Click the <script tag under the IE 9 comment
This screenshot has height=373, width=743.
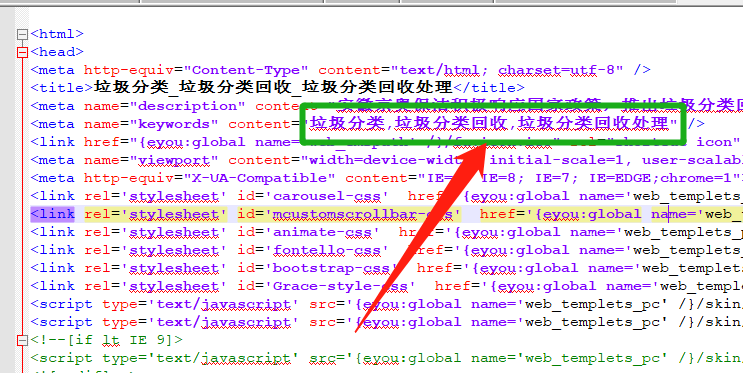62,358
